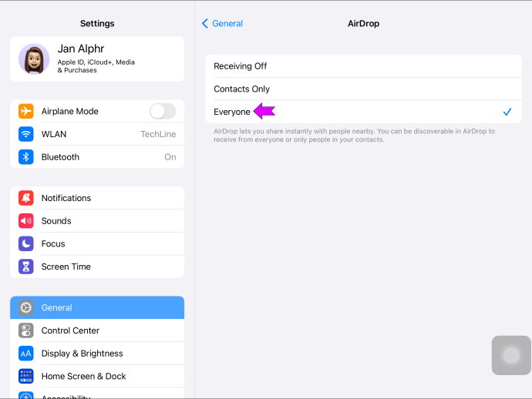Tap the Notifications bell icon
532x399 pixels.
[26, 198]
